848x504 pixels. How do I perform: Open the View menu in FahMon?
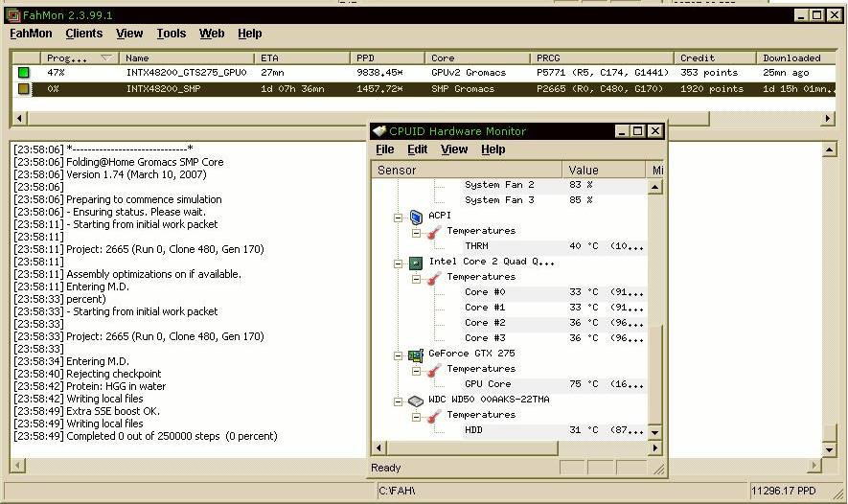[129, 34]
